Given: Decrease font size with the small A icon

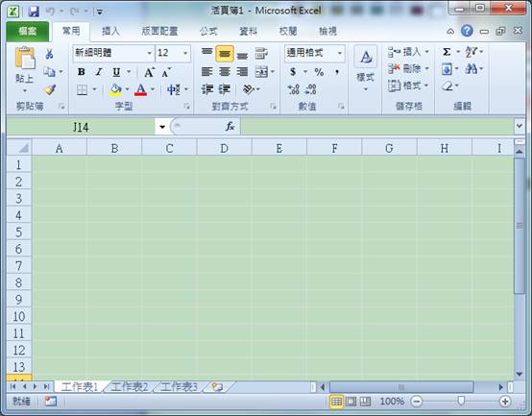Looking at the screenshot, I should tap(166, 72).
